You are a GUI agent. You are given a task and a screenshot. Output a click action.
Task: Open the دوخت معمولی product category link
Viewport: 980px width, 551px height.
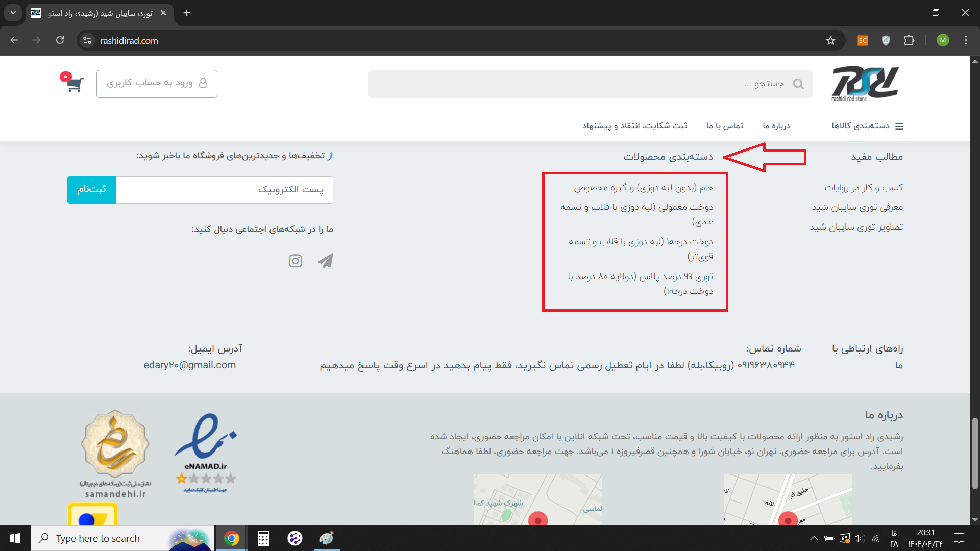636,214
